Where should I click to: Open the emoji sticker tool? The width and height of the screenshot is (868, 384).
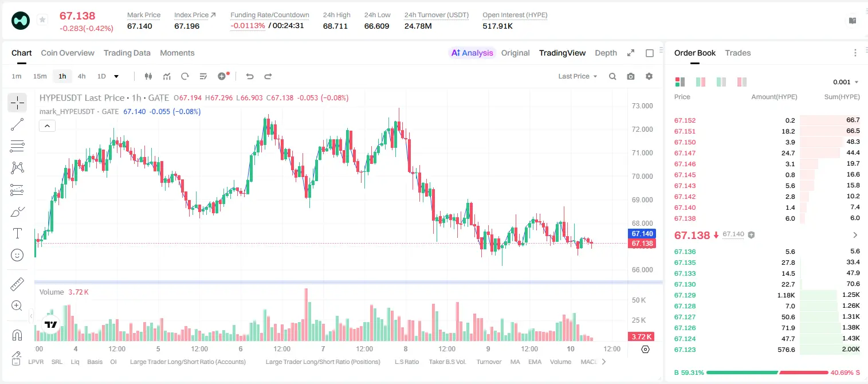(17, 255)
